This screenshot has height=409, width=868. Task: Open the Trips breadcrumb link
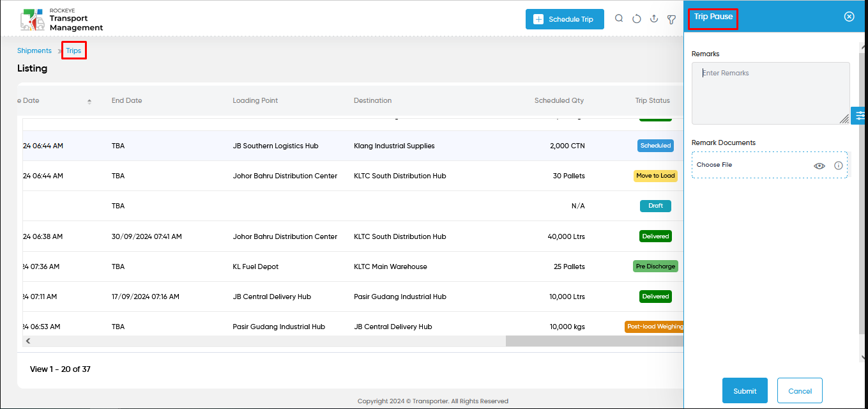tap(73, 50)
